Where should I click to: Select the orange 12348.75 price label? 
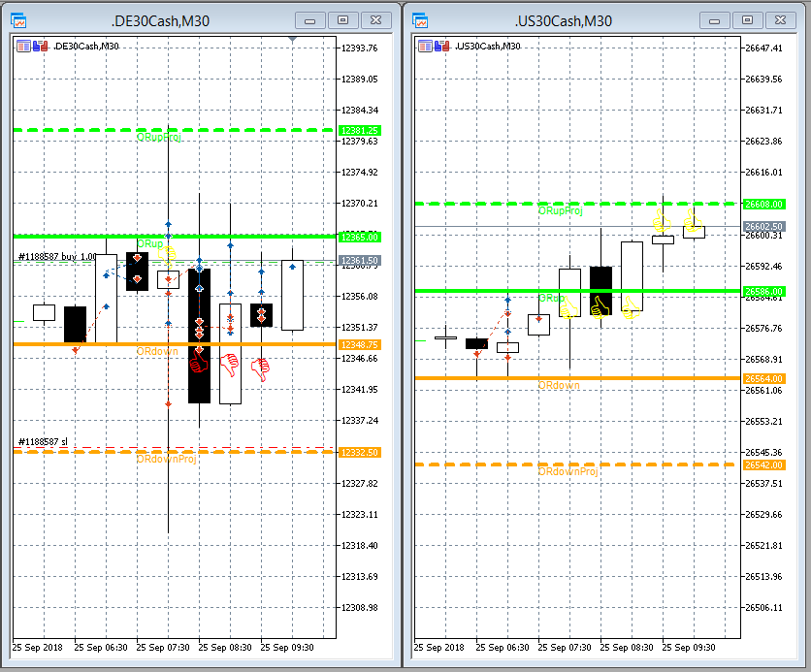(360, 344)
